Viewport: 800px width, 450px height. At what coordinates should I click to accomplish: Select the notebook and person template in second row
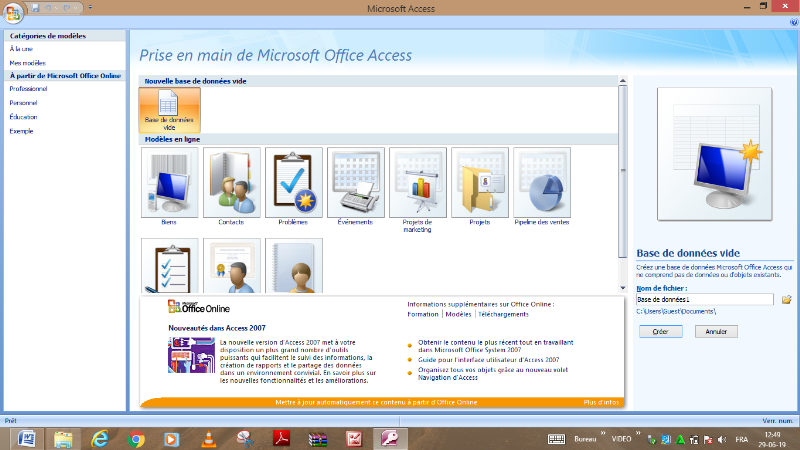pos(293,266)
